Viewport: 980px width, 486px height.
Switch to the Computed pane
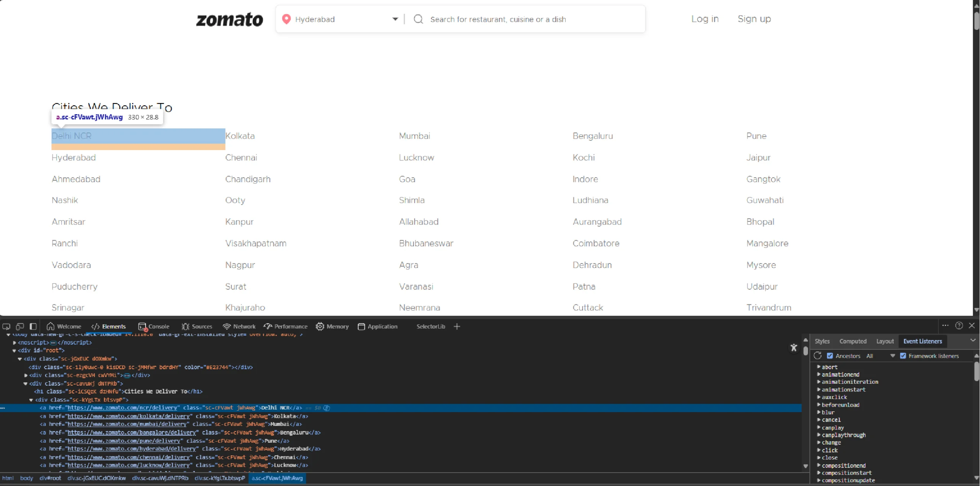point(853,341)
